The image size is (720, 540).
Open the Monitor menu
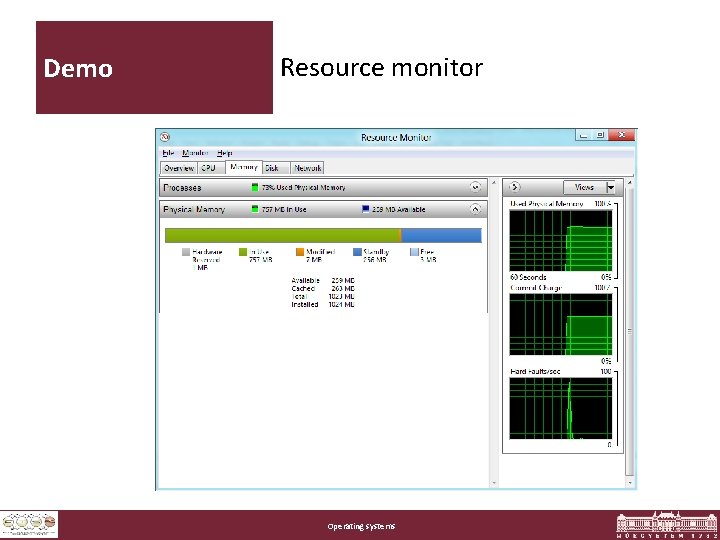coord(195,153)
